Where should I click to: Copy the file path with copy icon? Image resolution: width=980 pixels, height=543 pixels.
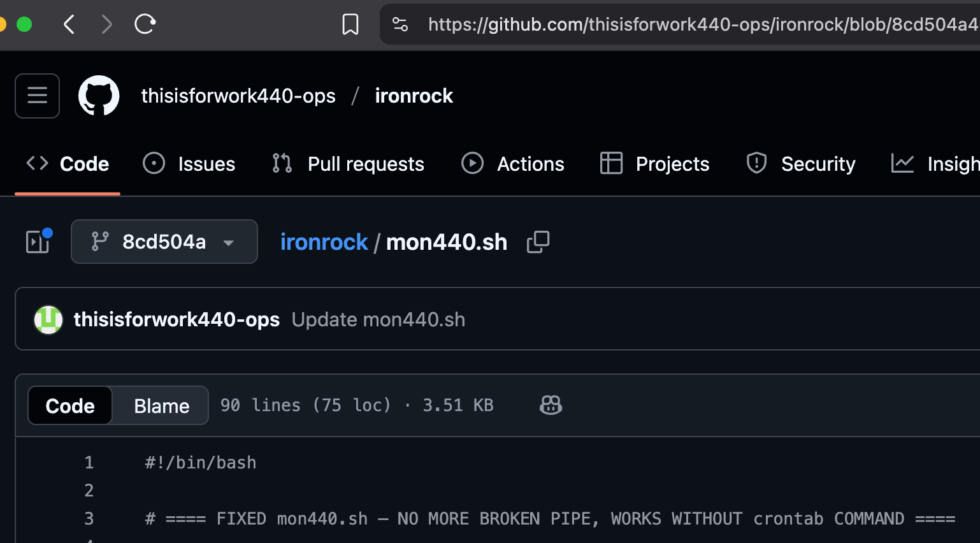[x=538, y=242]
